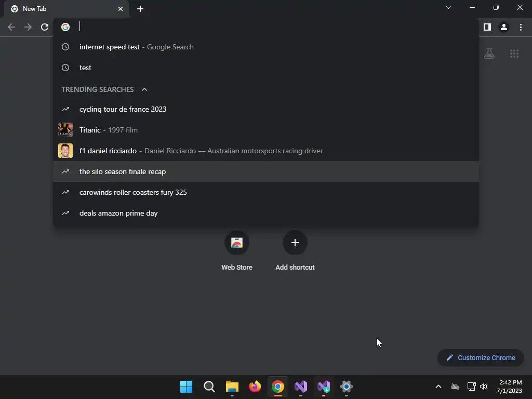Open the Web Store shortcut
The image size is (532, 399).
[237, 250]
